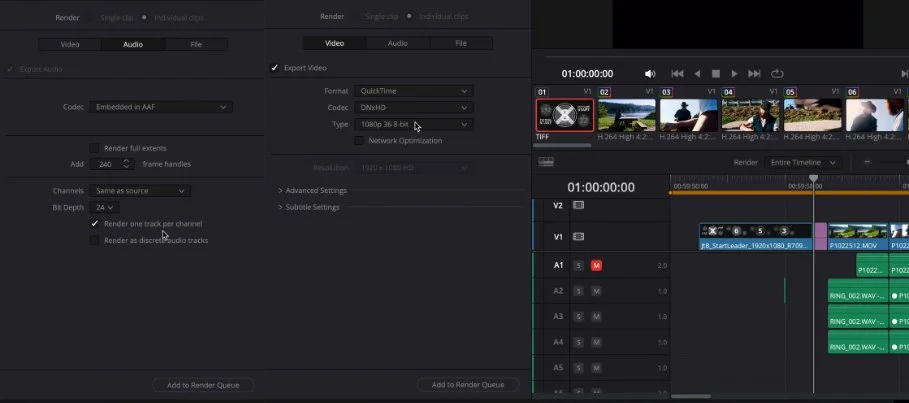Select JtB_StartLeader clip on V1 track
The height and width of the screenshot is (403, 909).
click(755, 237)
